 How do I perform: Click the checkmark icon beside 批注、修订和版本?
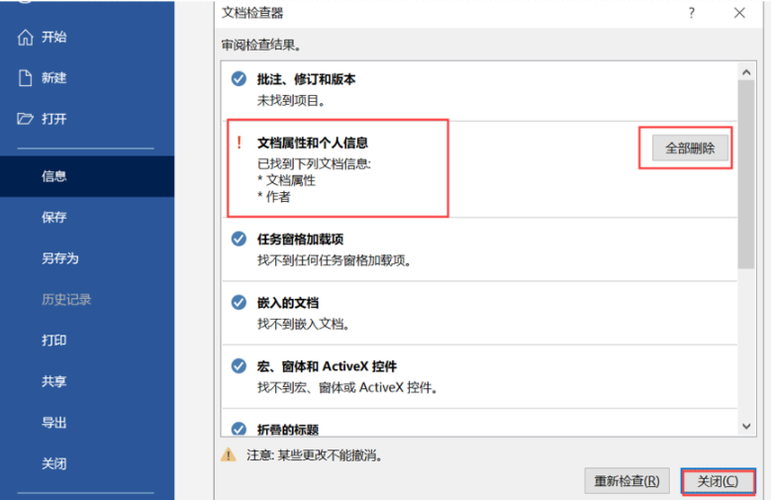[x=239, y=79]
